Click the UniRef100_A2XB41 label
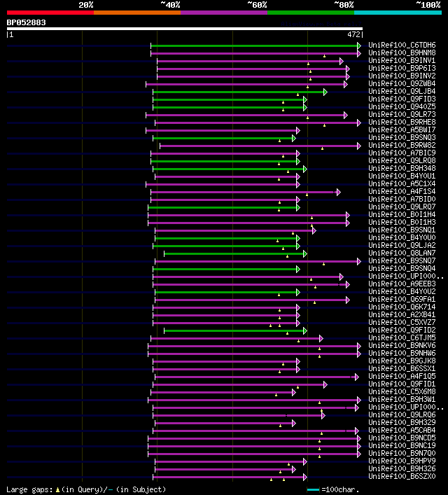Screen dimensions: 448x495 [x=402, y=315]
